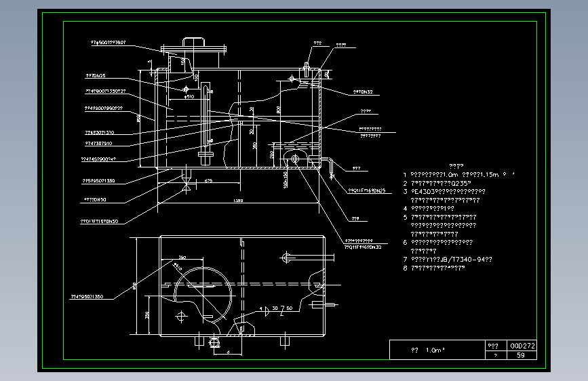The height and width of the screenshot is (381, 588).
Task: Click the 350 vertical dimension in plan view
Action: (147, 315)
